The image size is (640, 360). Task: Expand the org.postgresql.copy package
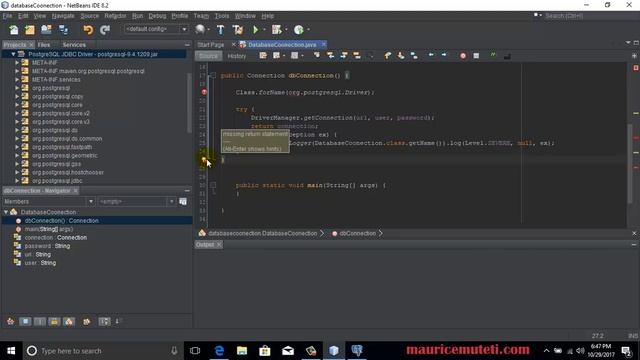[17, 96]
